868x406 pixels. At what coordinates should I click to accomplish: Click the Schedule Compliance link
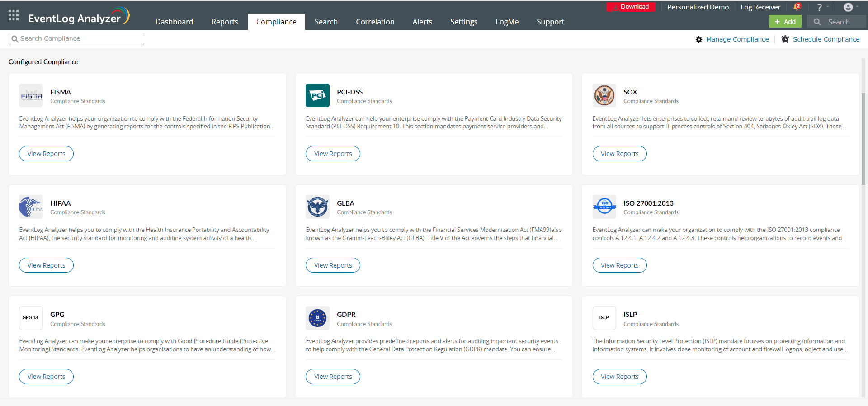click(x=826, y=39)
